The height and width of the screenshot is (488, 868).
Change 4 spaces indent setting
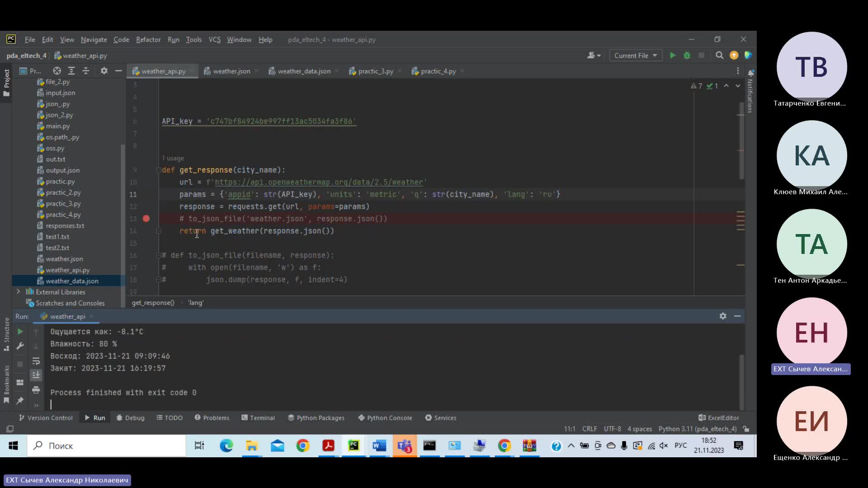pyautogui.click(x=640, y=429)
